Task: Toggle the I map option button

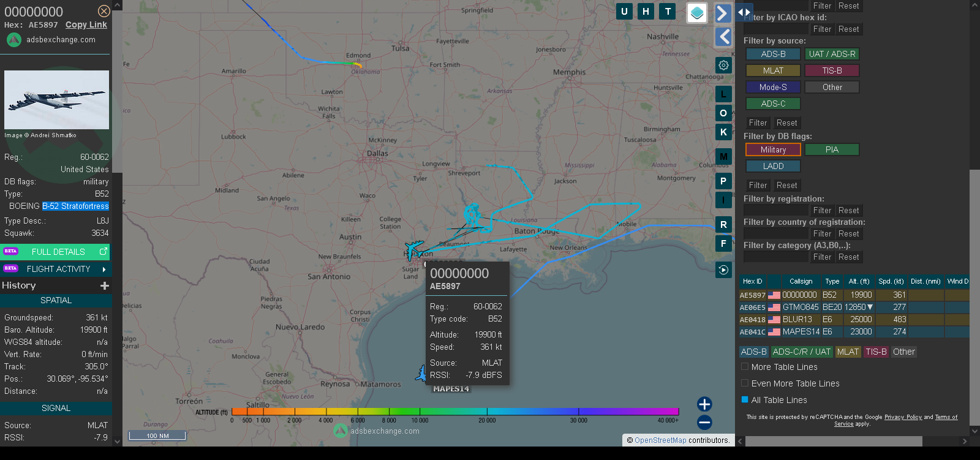Action: pos(723,200)
